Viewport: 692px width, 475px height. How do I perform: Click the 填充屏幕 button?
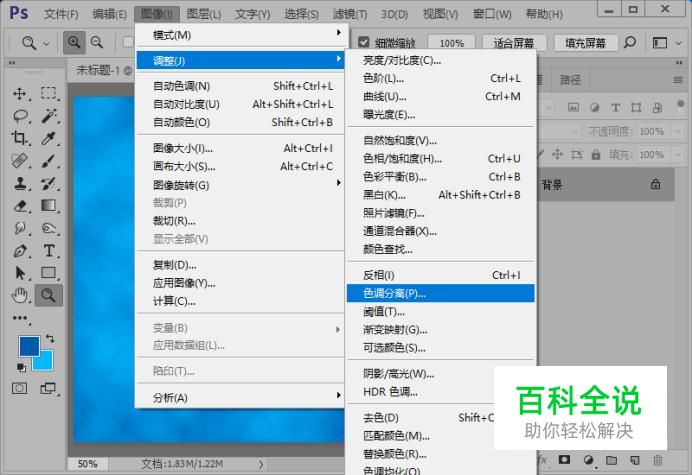585,43
